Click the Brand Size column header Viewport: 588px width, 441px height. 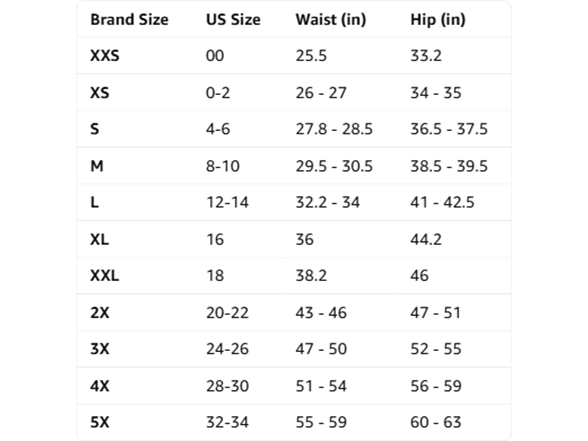coord(129,20)
